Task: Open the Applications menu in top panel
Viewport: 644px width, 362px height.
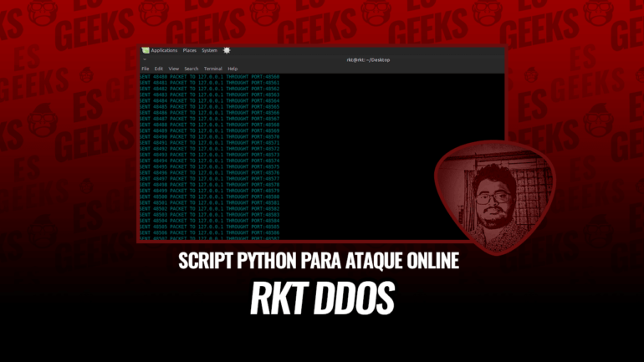Action: 163,50
